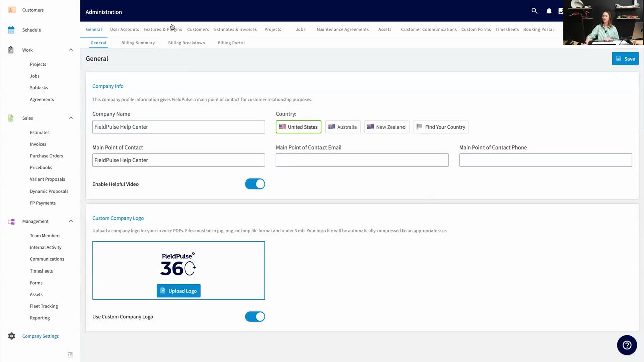Image resolution: width=644 pixels, height=362 pixels.
Task: Click the Upload Logo button
Action: coord(179,291)
